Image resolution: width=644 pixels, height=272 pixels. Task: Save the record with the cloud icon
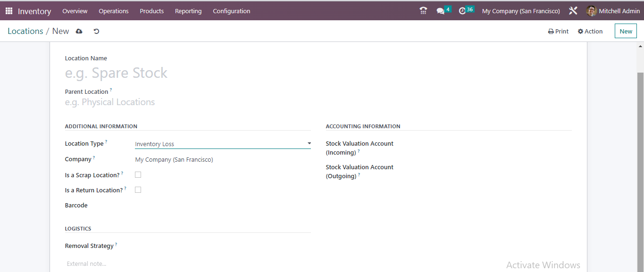tap(79, 31)
